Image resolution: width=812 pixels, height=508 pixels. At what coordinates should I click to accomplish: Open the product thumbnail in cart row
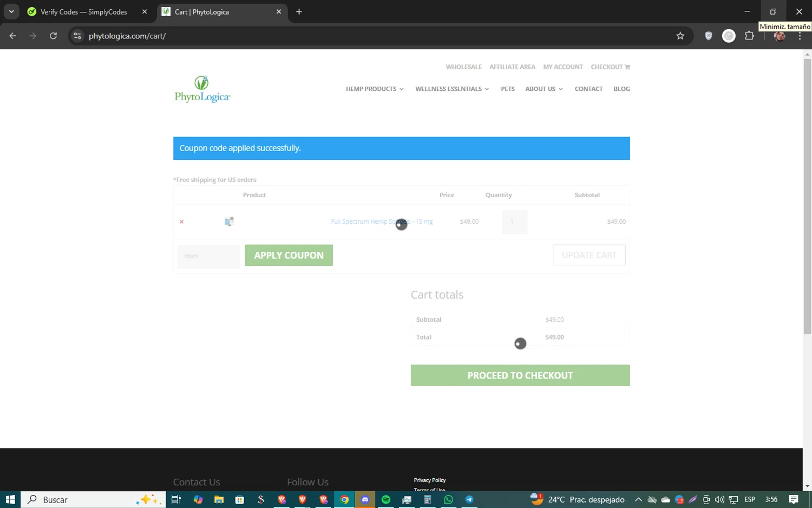point(229,222)
